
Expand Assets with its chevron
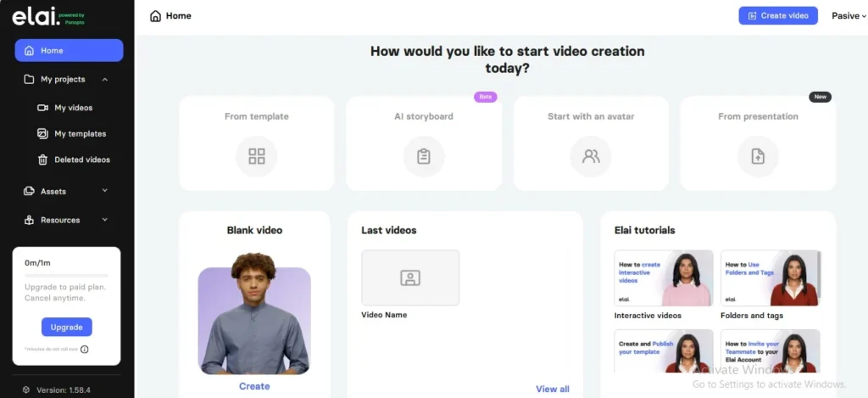point(105,191)
